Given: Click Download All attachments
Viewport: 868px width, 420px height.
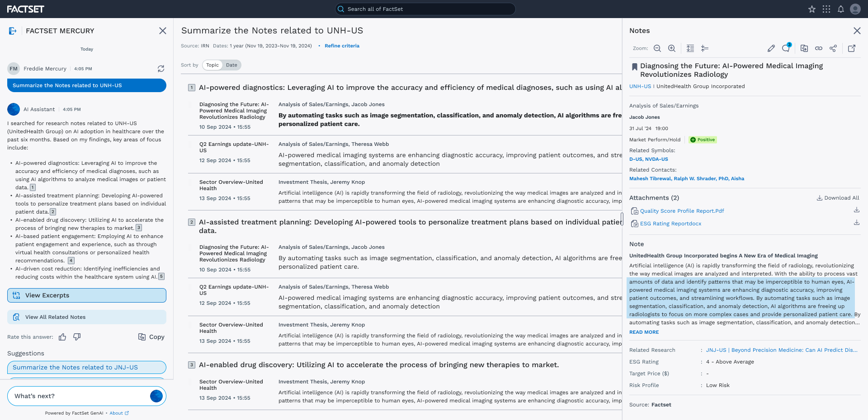Looking at the screenshot, I should click(838, 198).
